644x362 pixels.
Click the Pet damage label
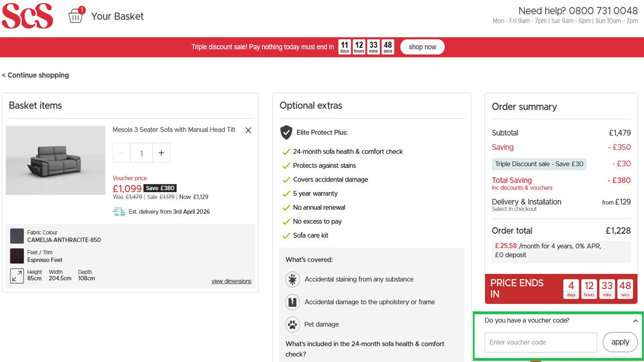tap(321, 324)
